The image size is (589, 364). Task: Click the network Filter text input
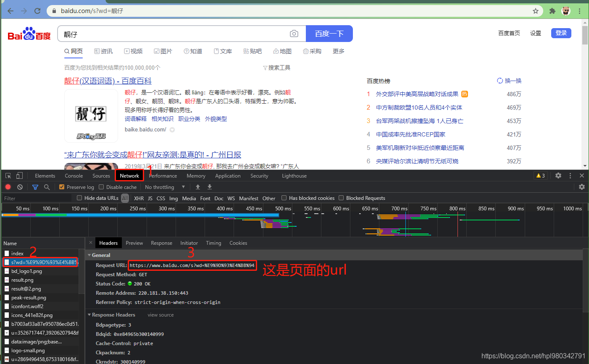coord(37,198)
